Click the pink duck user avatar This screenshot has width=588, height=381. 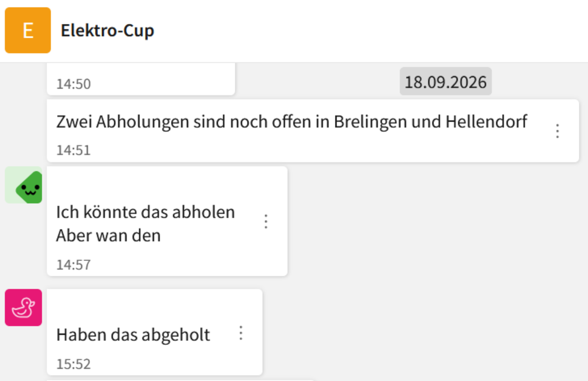point(23,307)
